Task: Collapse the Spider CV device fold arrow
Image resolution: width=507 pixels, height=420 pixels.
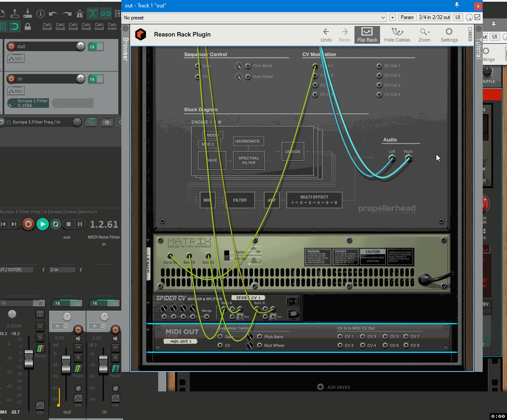Action: pyautogui.click(x=148, y=303)
